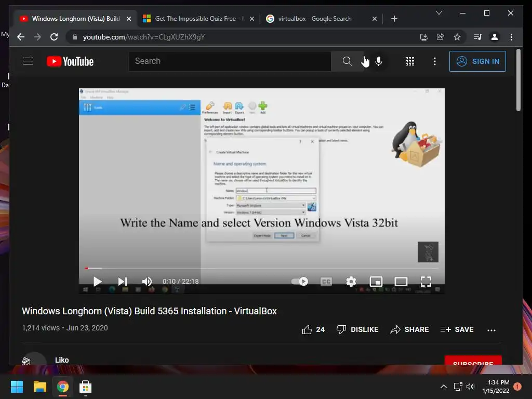The image size is (532, 399).
Task: Go forward in browser history
Action: point(37,37)
